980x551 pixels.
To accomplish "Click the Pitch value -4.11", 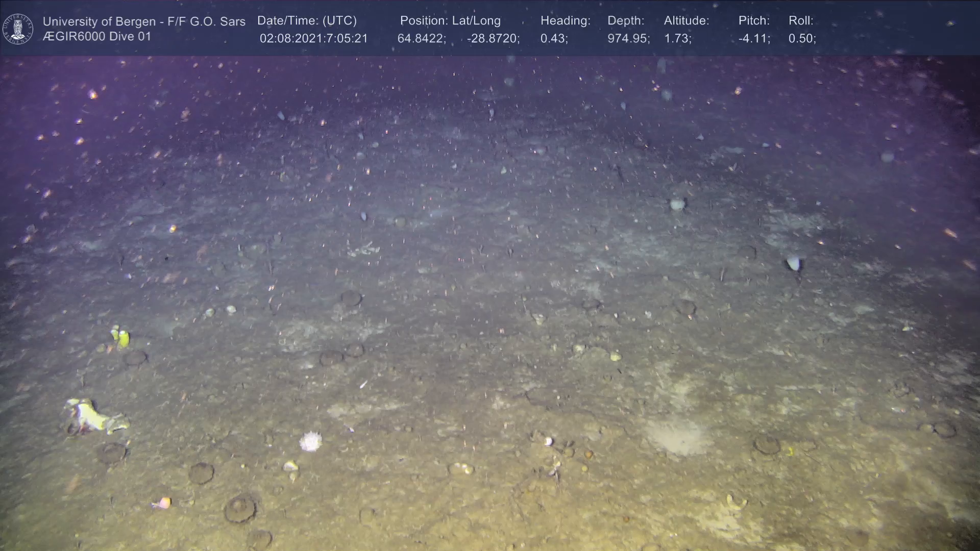I will 754,39.
